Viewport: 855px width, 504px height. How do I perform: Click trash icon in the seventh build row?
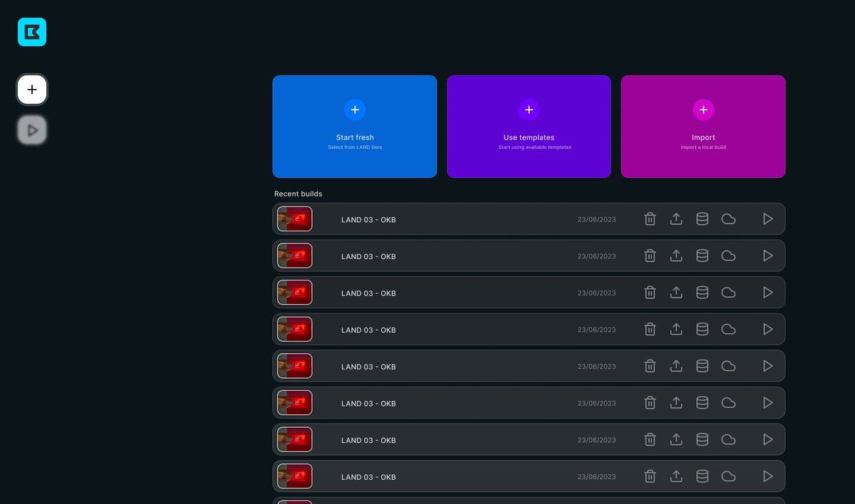(650, 440)
